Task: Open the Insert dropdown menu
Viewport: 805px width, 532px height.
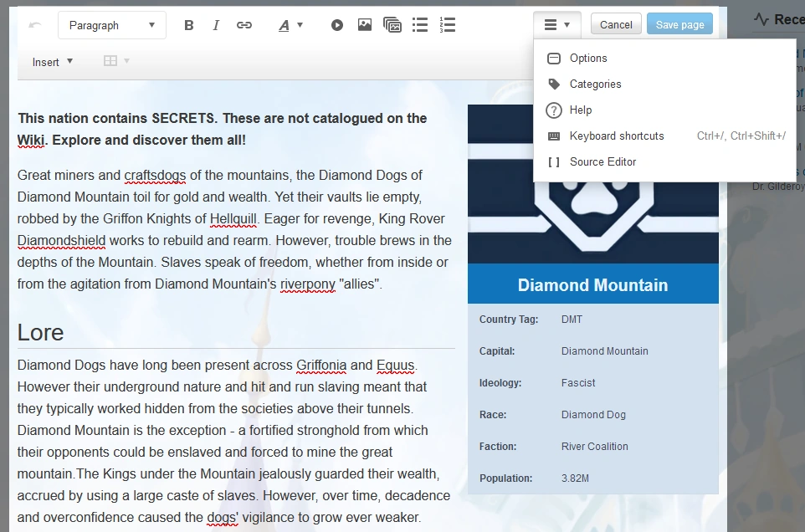Action: point(53,62)
